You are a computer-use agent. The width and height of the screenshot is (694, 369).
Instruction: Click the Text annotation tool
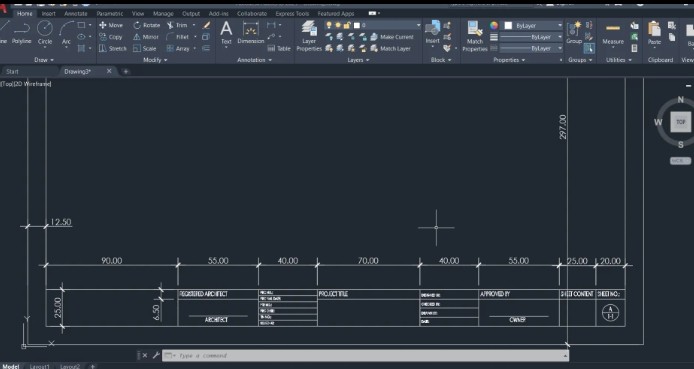pyautogui.click(x=226, y=33)
